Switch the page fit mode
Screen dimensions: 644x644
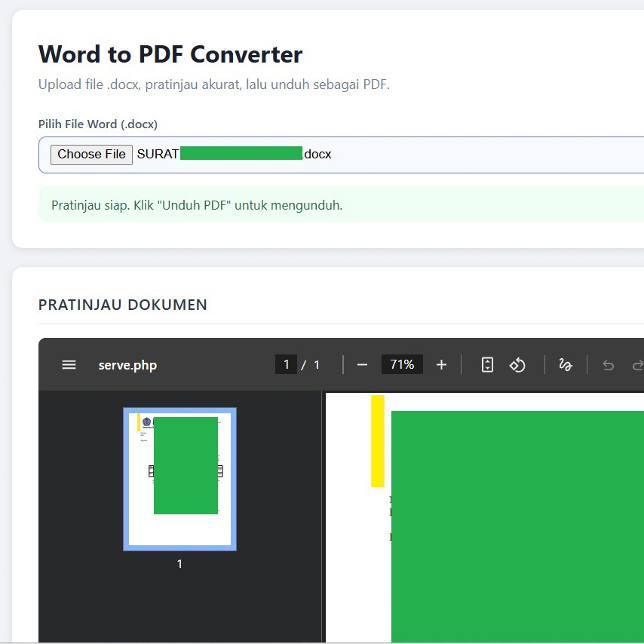[x=486, y=364]
